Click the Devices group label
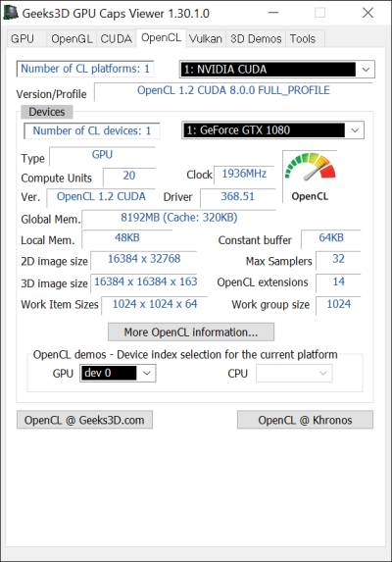The width and height of the screenshot is (392, 562). pyautogui.click(x=47, y=112)
